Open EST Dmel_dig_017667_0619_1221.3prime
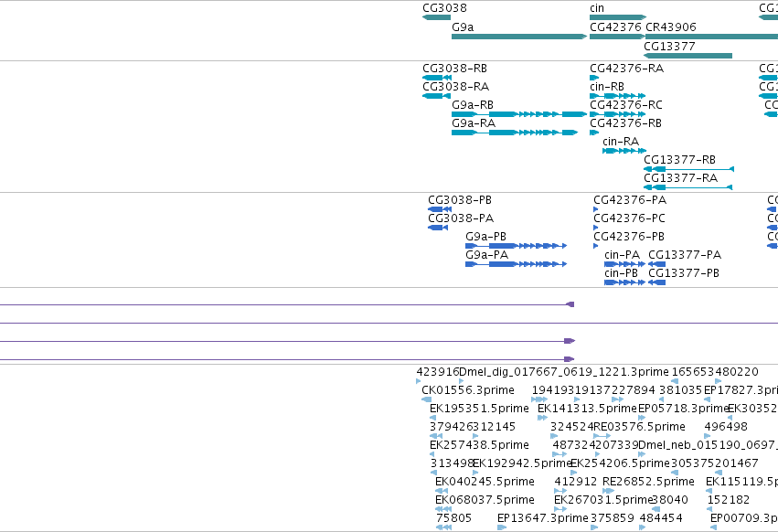 [462, 381]
